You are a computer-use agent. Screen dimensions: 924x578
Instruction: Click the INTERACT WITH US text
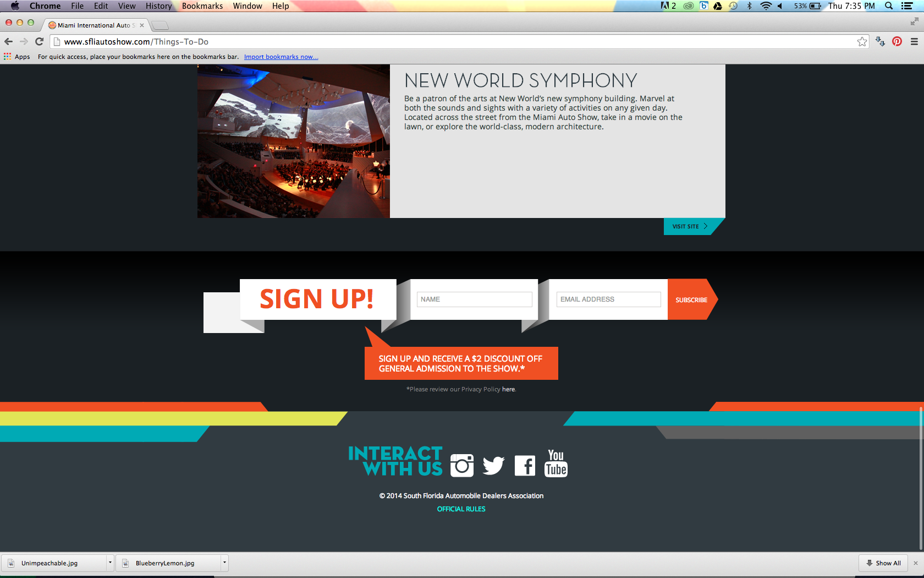click(x=395, y=461)
